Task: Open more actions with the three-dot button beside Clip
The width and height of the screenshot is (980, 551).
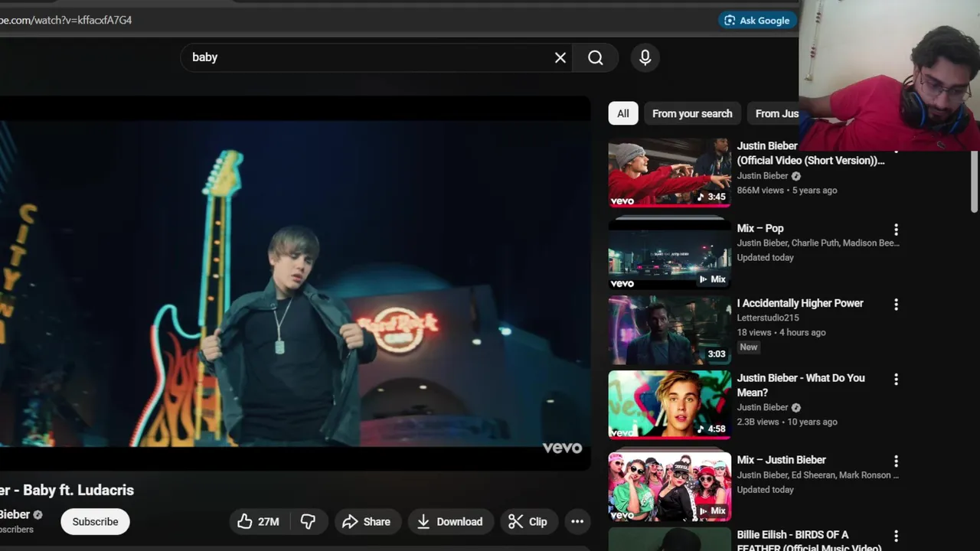Action: pyautogui.click(x=577, y=522)
